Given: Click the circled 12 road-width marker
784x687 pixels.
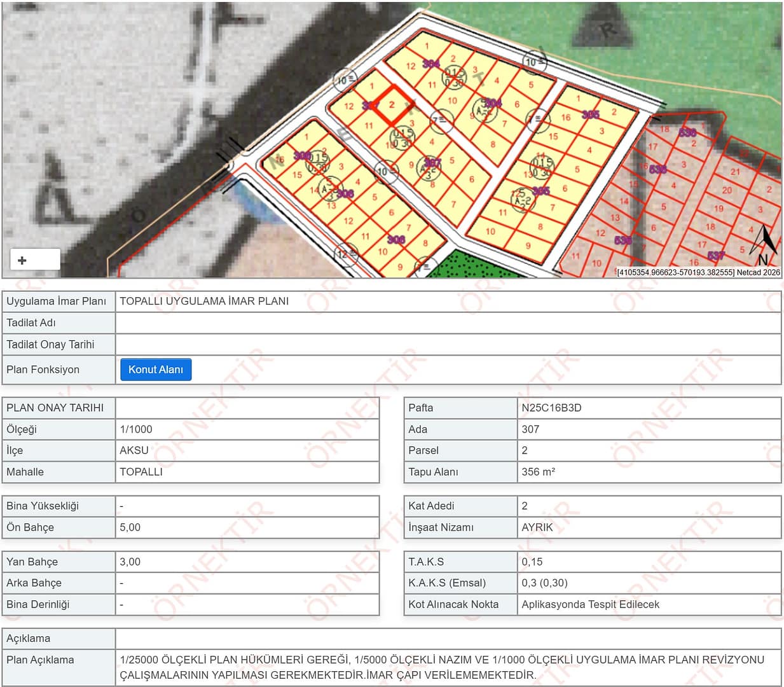Looking at the screenshot, I should pos(345,254).
